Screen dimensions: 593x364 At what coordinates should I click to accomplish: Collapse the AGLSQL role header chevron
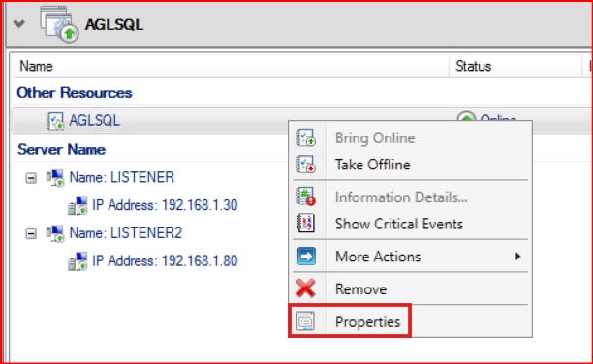click(x=19, y=24)
